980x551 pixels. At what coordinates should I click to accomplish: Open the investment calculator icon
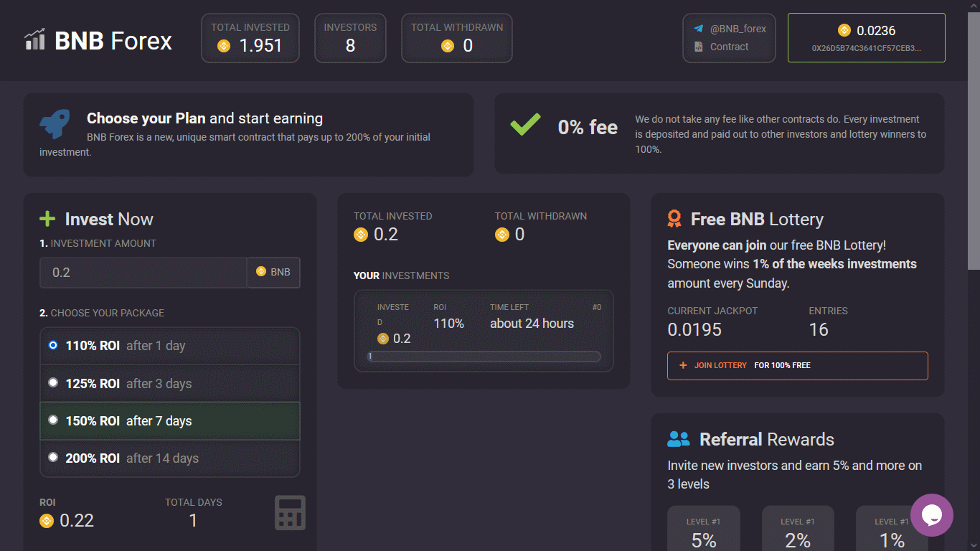[290, 512]
